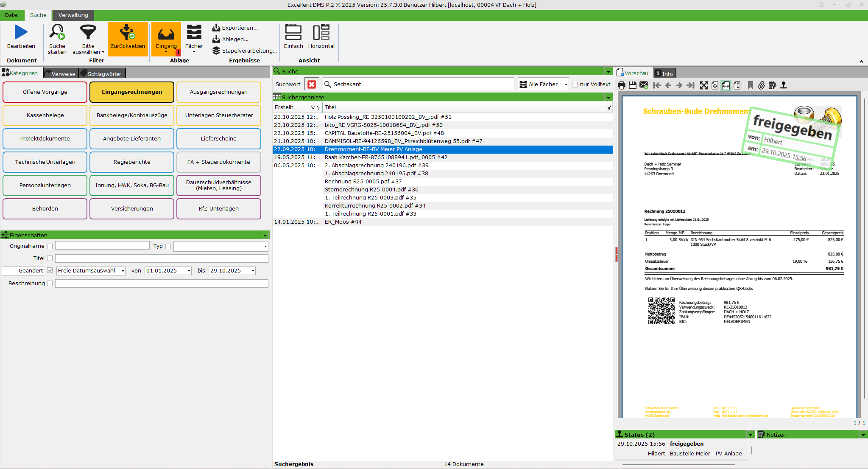
Task: Expand the 'Freie Datumsauswahl' dropdown
Action: coord(123,271)
